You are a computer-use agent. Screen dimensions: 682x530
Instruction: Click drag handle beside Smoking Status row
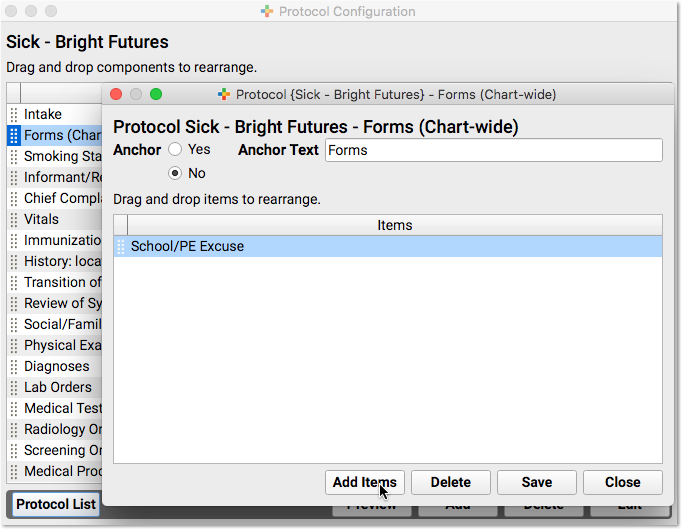tap(14, 157)
